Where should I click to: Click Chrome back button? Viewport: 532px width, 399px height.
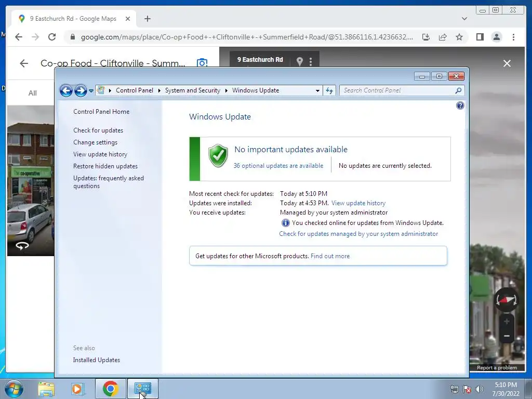19,37
